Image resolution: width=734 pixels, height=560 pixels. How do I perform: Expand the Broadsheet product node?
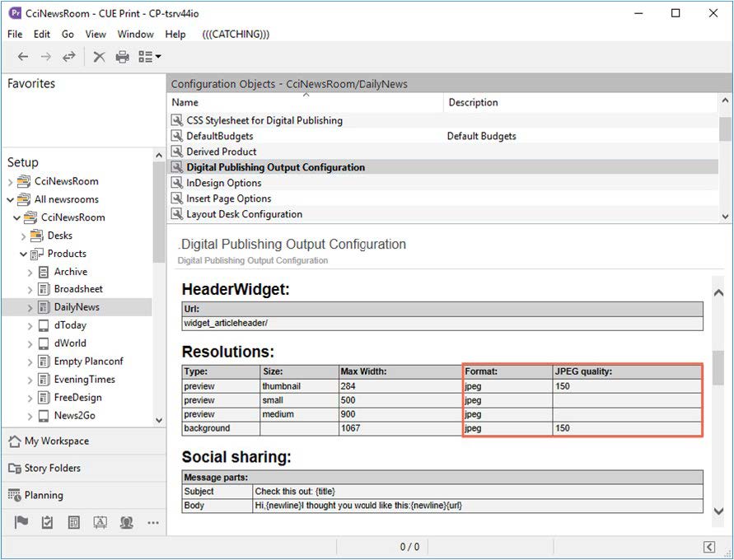[x=30, y=289]
